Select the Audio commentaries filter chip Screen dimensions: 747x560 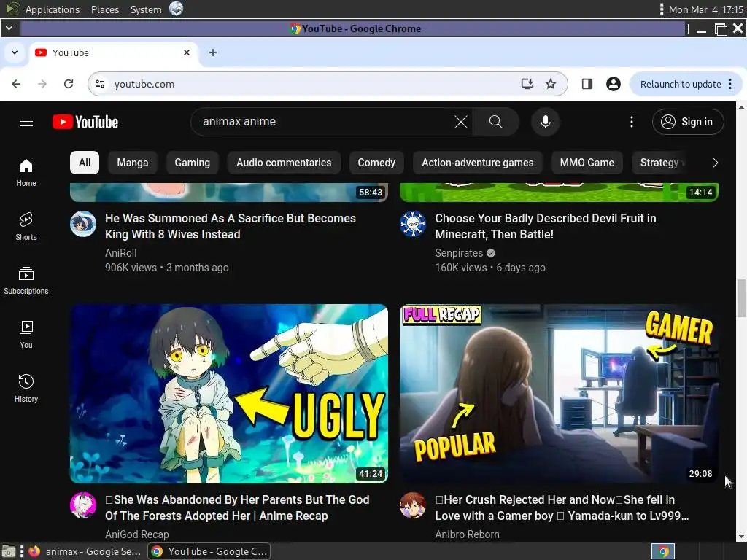tap(284, 163)
